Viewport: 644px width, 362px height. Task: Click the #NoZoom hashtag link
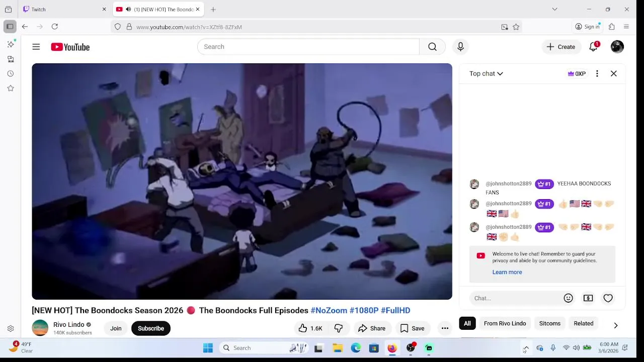[x=329, y=310]
